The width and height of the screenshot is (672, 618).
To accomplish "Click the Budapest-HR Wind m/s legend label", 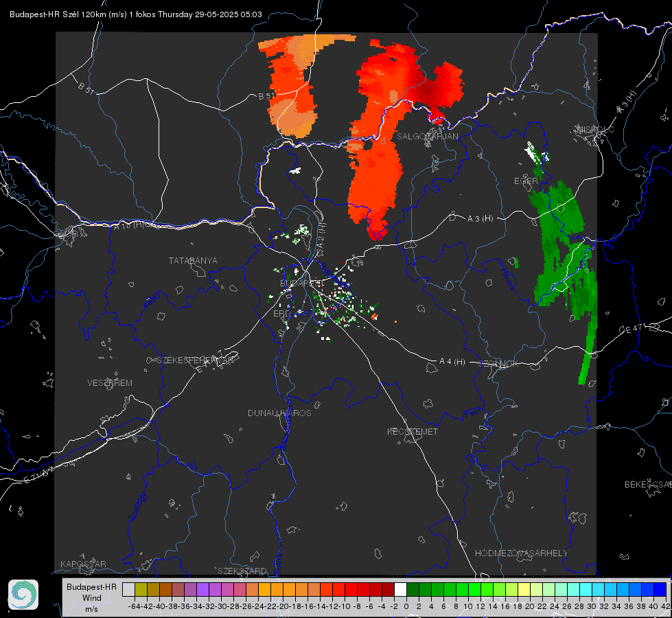I will [x=91, y=598].
